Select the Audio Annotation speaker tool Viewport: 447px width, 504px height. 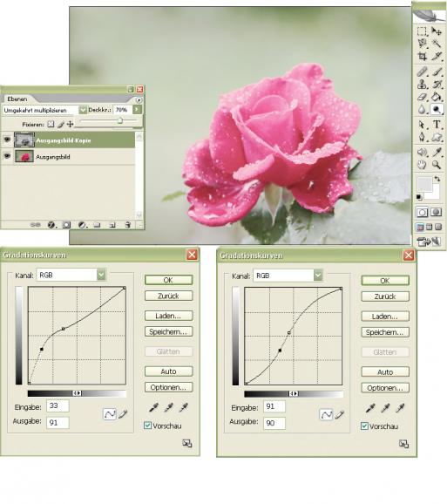(x=422, y=152)
